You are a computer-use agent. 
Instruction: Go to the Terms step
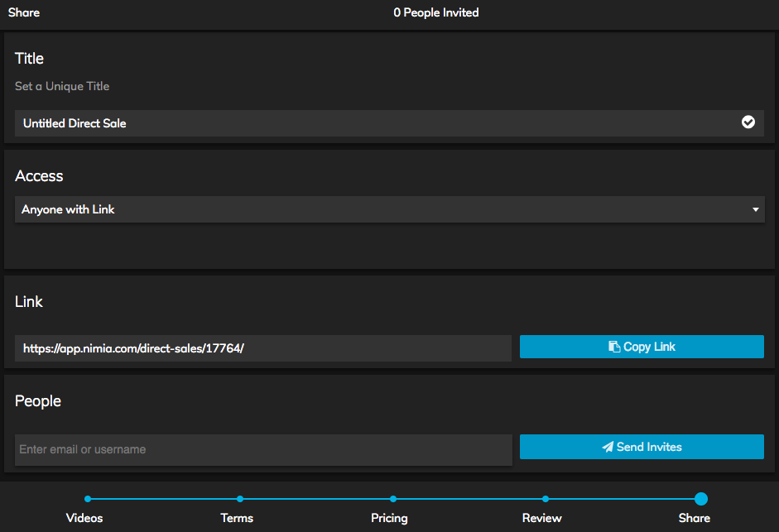237,518
